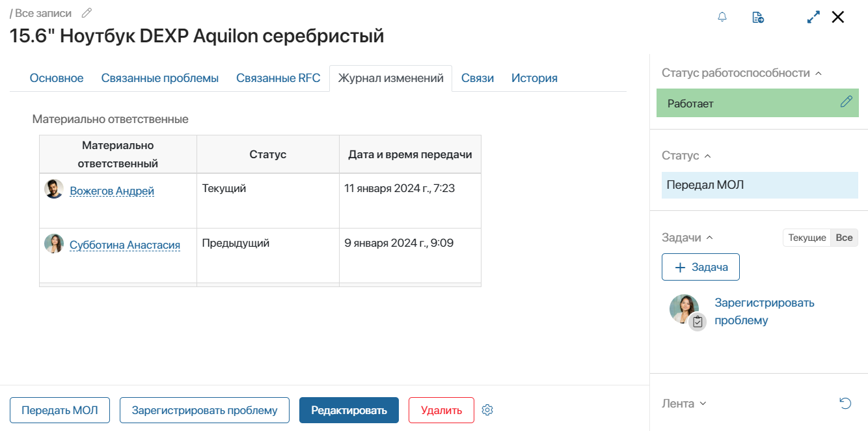Collapse the Статус работоспособности section
This screenshot has width=868, height=431.
point(819,73)
